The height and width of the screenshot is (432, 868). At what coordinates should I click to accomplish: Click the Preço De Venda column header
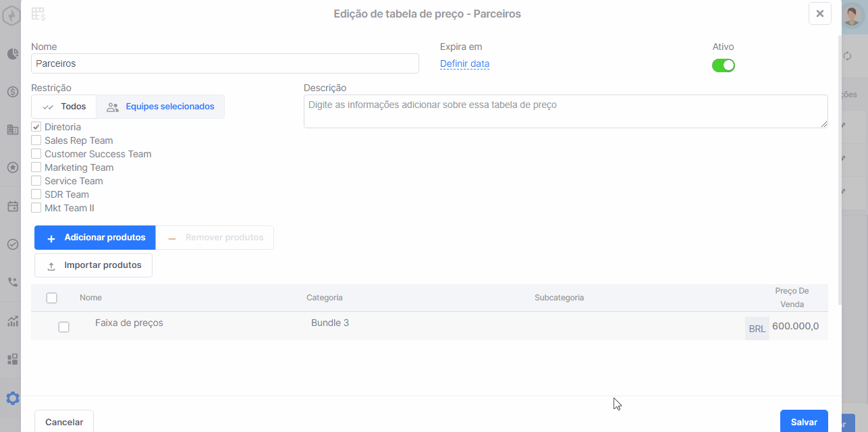[x=792, y=298]
